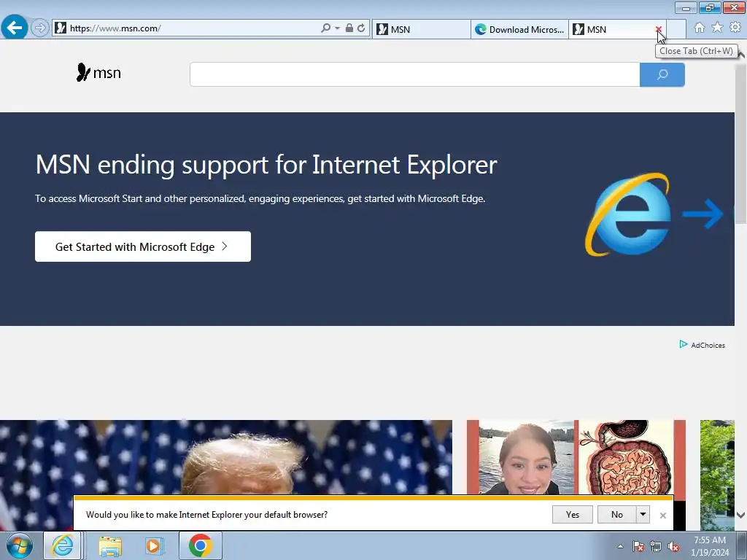Click the Internet Explorer logo graphic
The image size is (747, 560).
[628, 214]
